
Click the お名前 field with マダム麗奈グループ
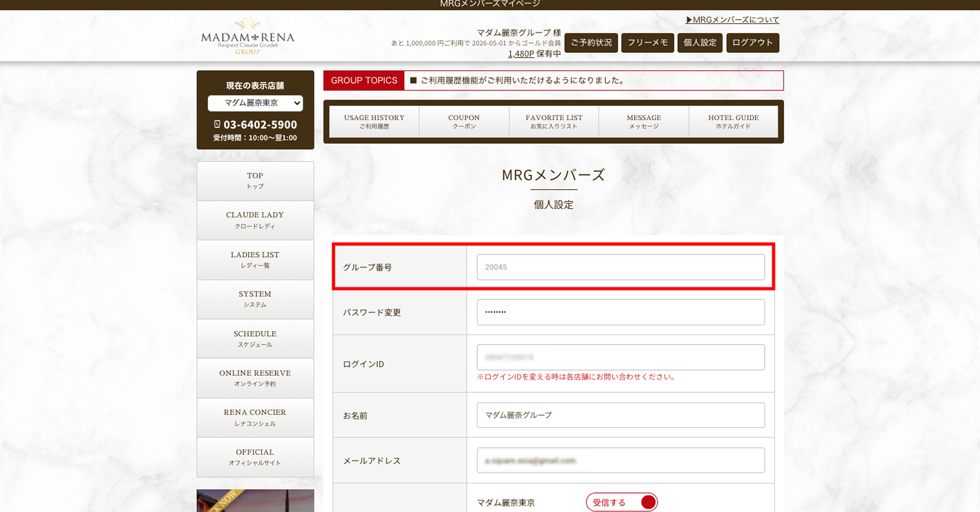tap(621, 415)
